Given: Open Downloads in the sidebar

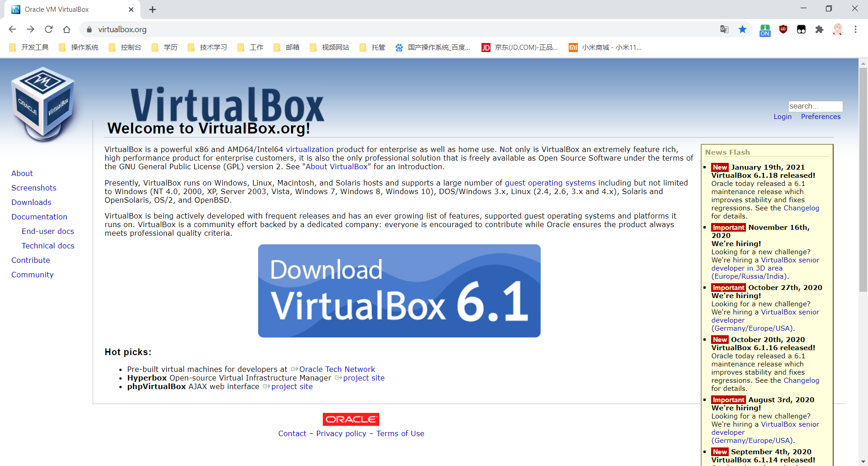Looking at the screenshot, I should [31, 202].
